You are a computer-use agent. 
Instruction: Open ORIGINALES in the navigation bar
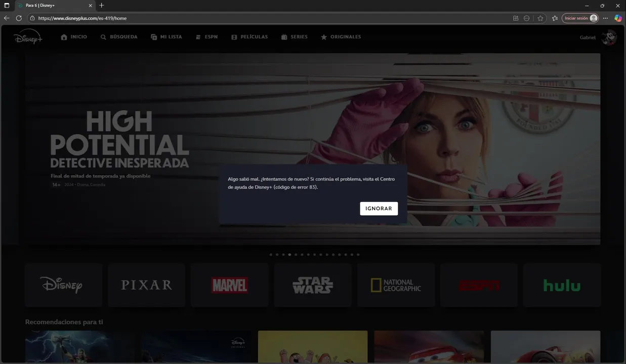pyautogui.click(x=341, y=37)
